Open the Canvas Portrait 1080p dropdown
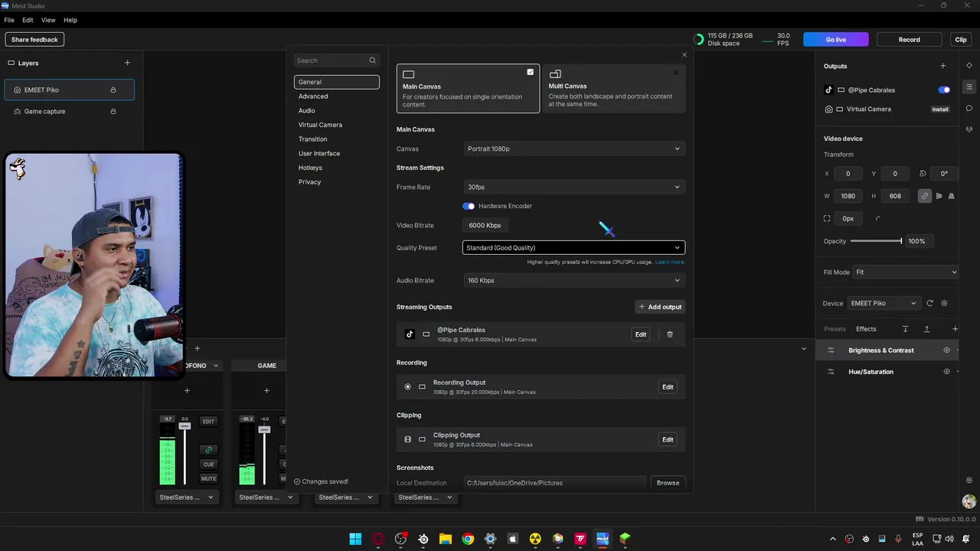Image resolution: width=980 pixels, height=551 pixels. click(x=573, y=148)
